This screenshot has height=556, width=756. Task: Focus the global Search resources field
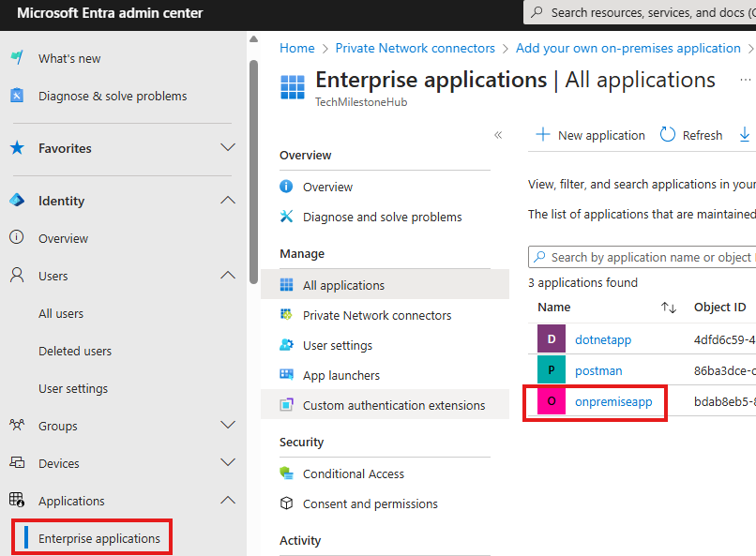tap(640, 12)
